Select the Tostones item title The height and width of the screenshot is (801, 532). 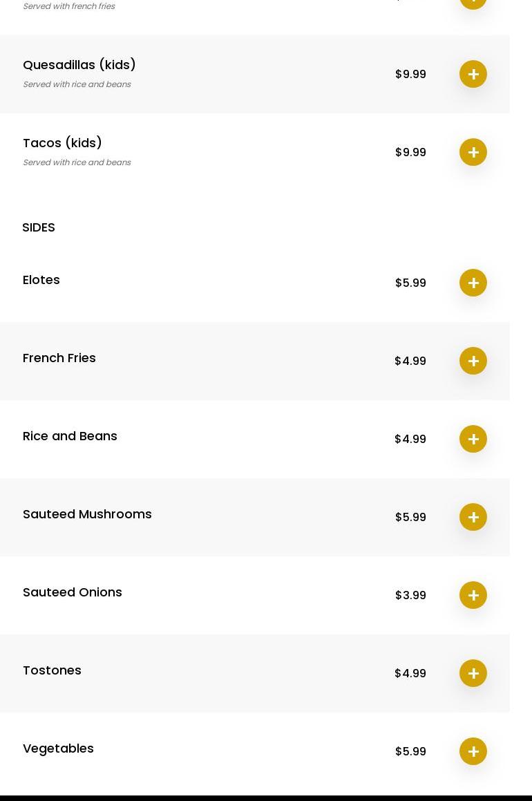tap(52, 670)
